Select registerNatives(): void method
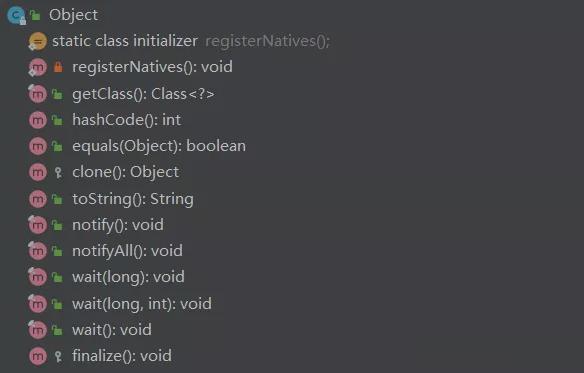Image resolution: width=584 pixels, height=373 pixels. (x=152, y=67)
